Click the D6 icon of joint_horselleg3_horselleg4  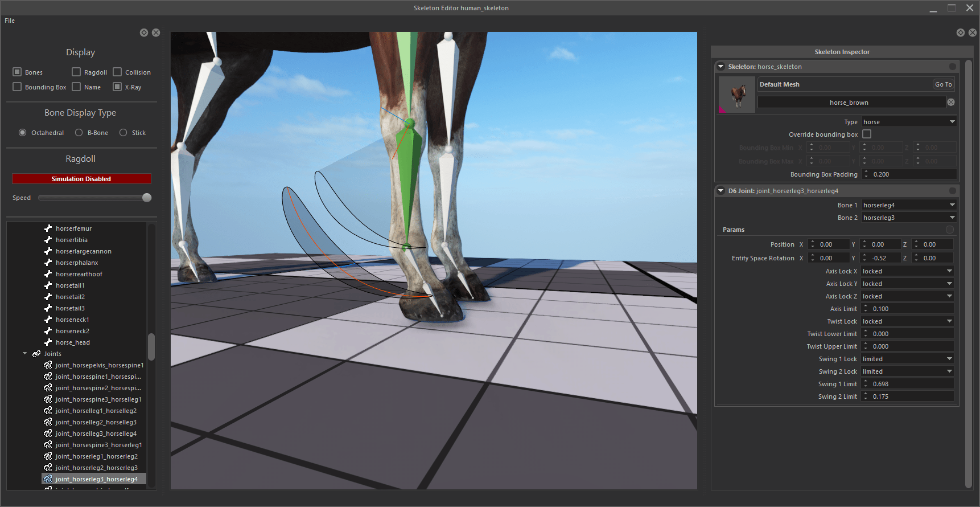(48, 434)
